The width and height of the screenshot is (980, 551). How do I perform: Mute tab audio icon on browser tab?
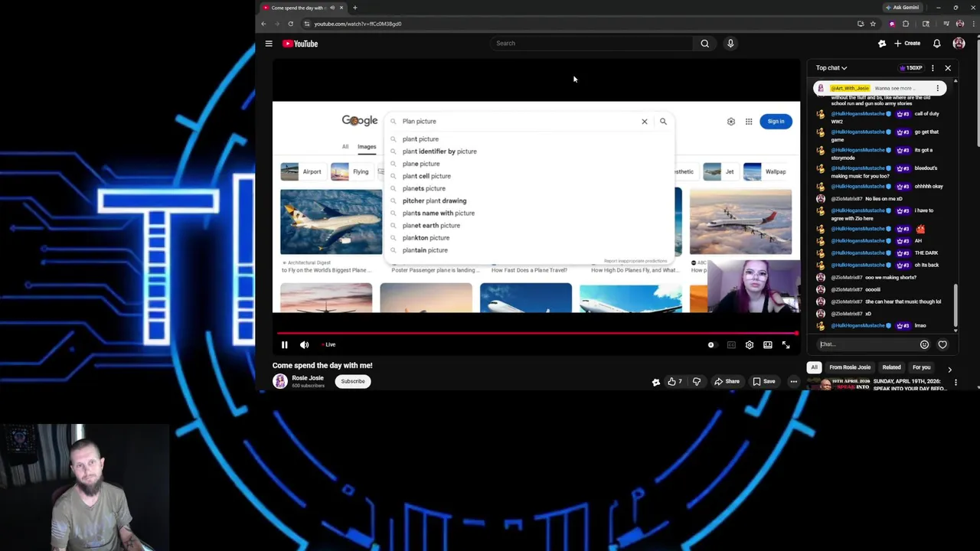tap(332, 8)
